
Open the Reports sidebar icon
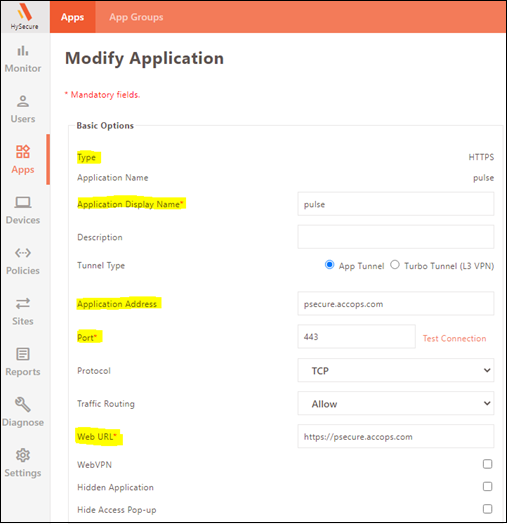[x=23, y=354]
